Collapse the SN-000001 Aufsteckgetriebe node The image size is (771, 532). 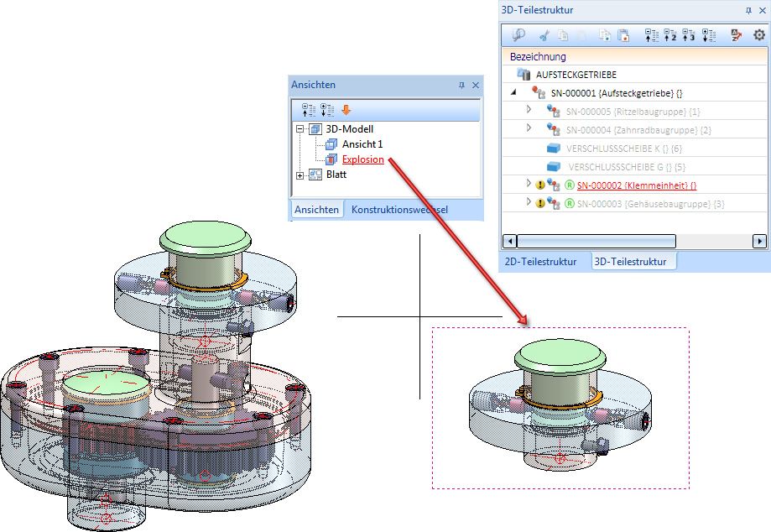coord(514,92)
